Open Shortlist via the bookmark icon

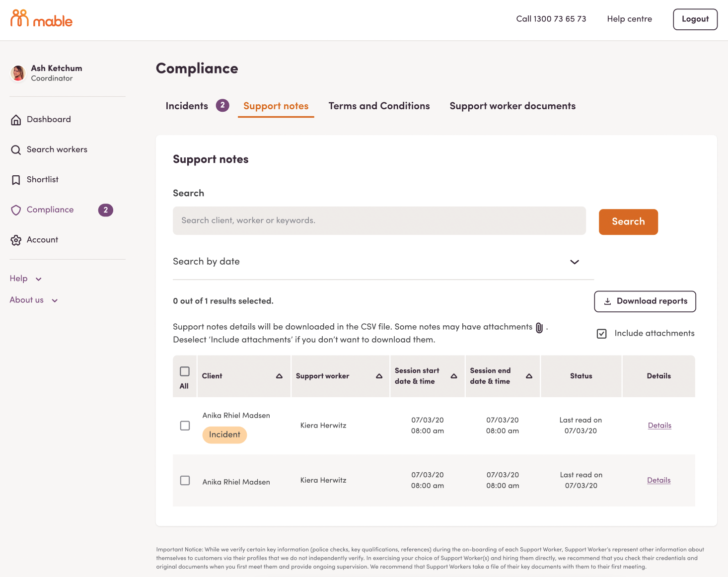coord(15,179)
